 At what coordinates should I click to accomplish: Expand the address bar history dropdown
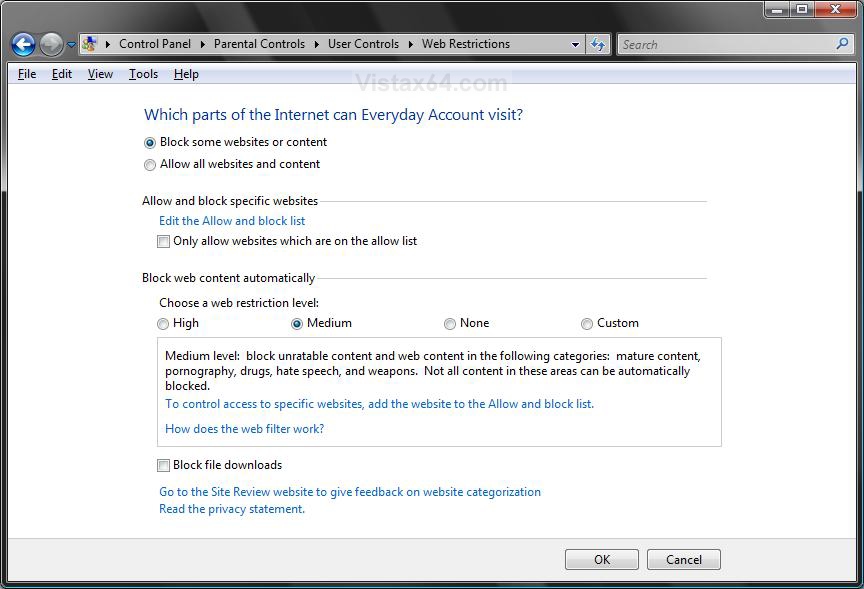point(575,45)
